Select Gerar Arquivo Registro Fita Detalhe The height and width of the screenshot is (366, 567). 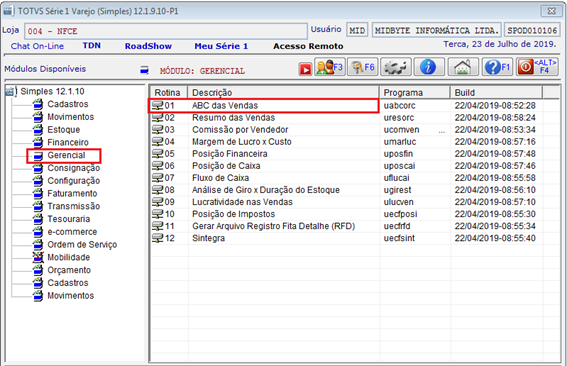tap(273, 226)
